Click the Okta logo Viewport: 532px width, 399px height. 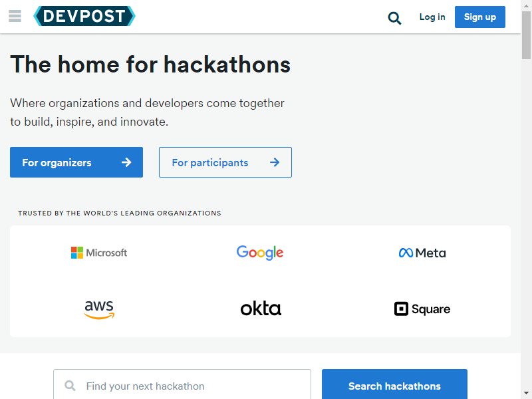(261, 309)
